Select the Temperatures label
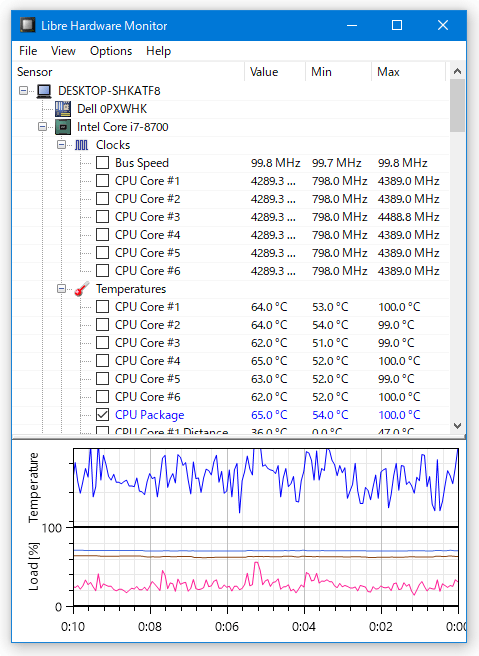 131,289
